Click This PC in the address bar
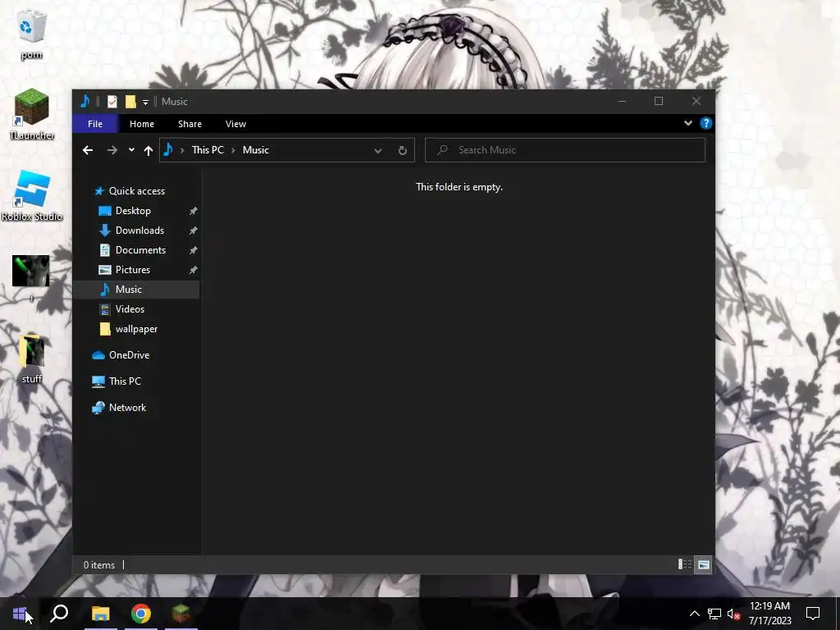 click(x=208, y=150)
